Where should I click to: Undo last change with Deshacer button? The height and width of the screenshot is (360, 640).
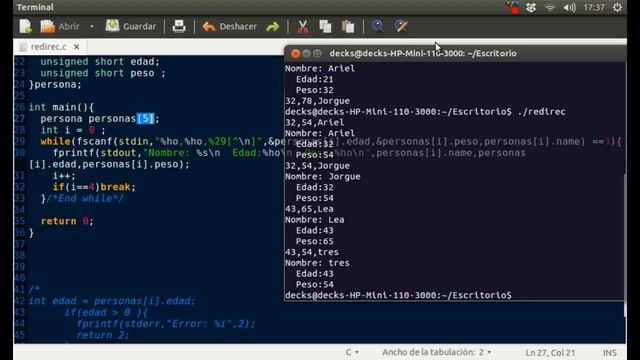tap(230, 27)
